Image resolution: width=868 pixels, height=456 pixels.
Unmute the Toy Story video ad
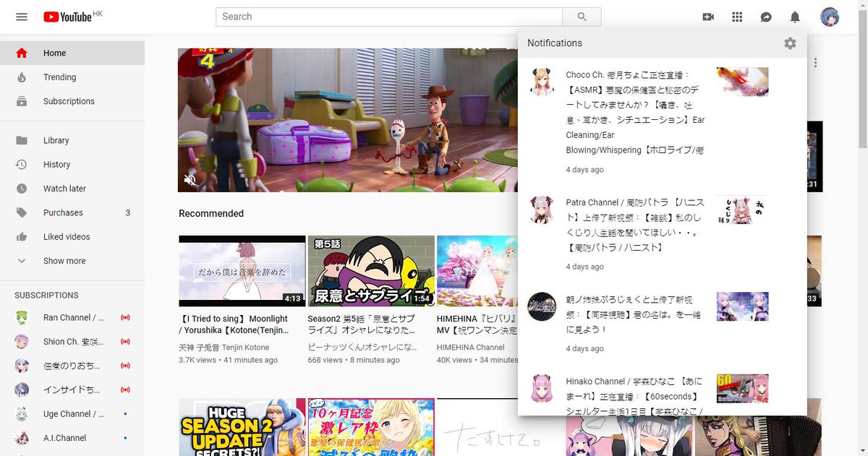pyautogui.click(x=190, y=179)
